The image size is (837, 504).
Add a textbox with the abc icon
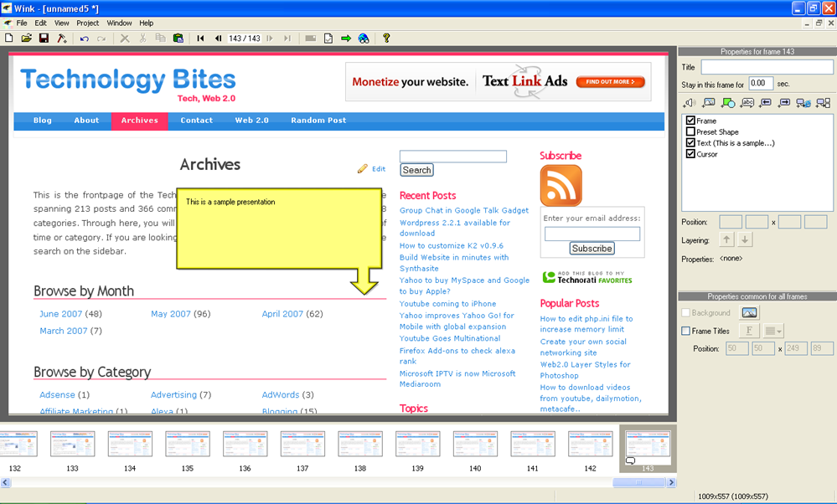[747, 102]
